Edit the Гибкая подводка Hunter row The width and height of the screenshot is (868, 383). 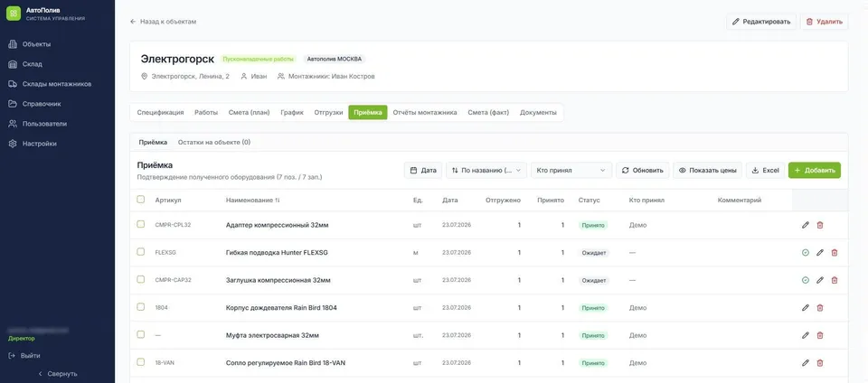[x=820, y=253]
